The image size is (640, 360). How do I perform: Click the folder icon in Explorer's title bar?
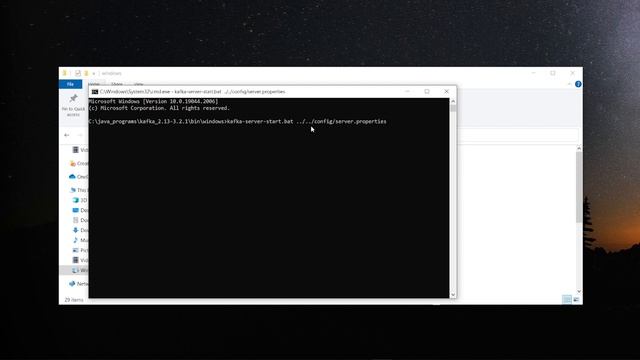pos(64,73)
